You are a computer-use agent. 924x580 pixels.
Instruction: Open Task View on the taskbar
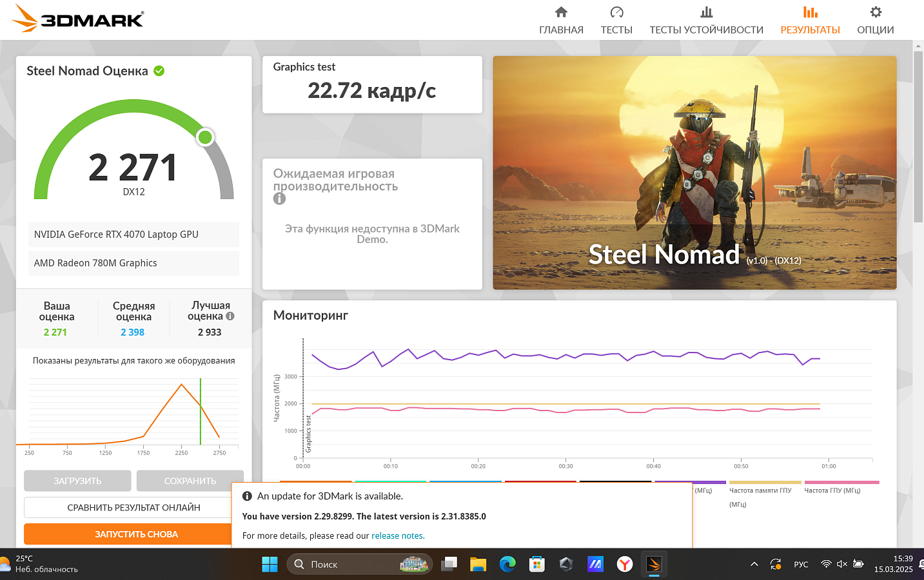449,565
